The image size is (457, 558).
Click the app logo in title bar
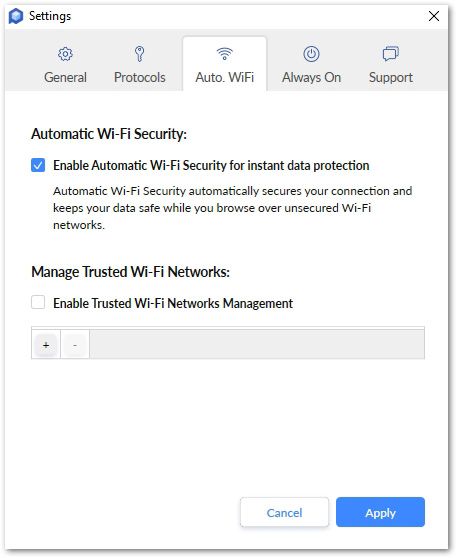[16, 16]
